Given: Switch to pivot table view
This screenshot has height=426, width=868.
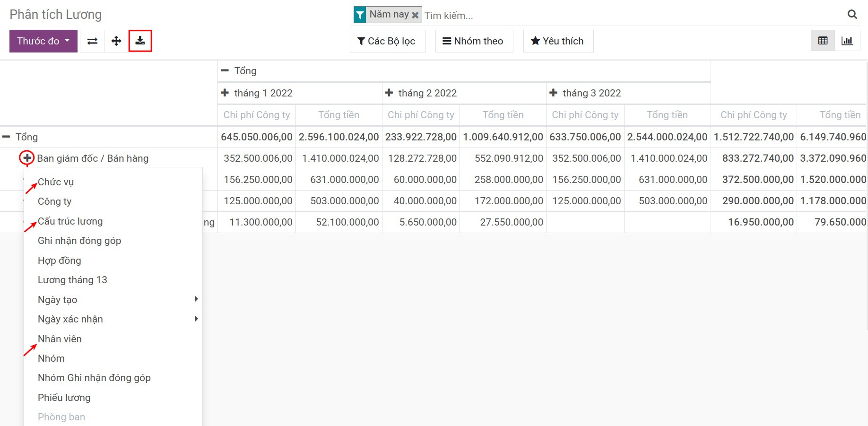Looking at the screenshot, I should [x=823, y=41].
